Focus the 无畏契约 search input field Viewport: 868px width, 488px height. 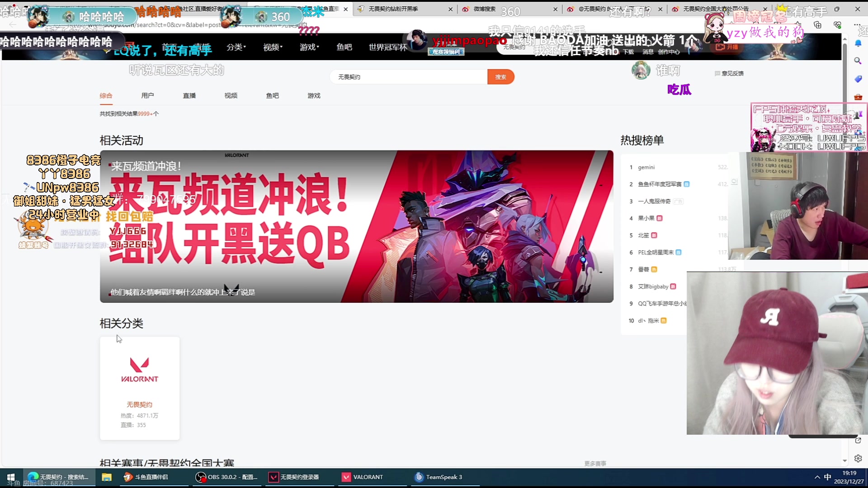pos(409,77)
